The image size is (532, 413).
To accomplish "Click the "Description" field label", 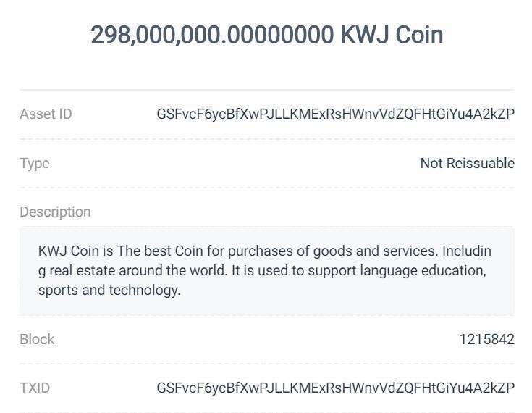I will coord(55,212).
